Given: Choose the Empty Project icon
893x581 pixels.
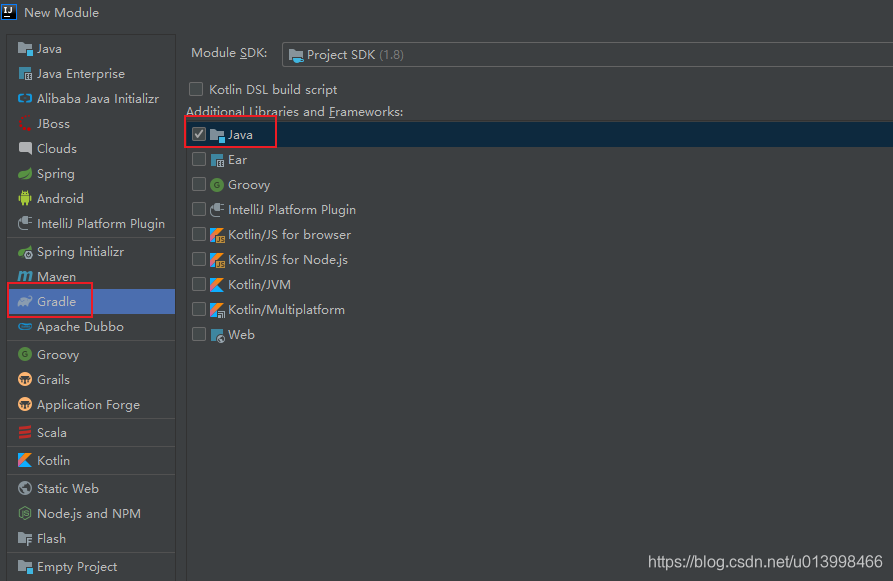Looking at the screenshot, I should [25, 567].
